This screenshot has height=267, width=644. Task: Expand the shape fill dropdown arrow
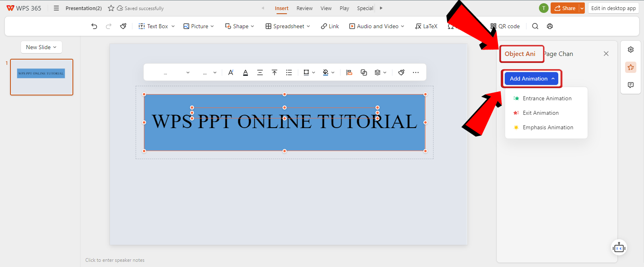tap(333, 72)
